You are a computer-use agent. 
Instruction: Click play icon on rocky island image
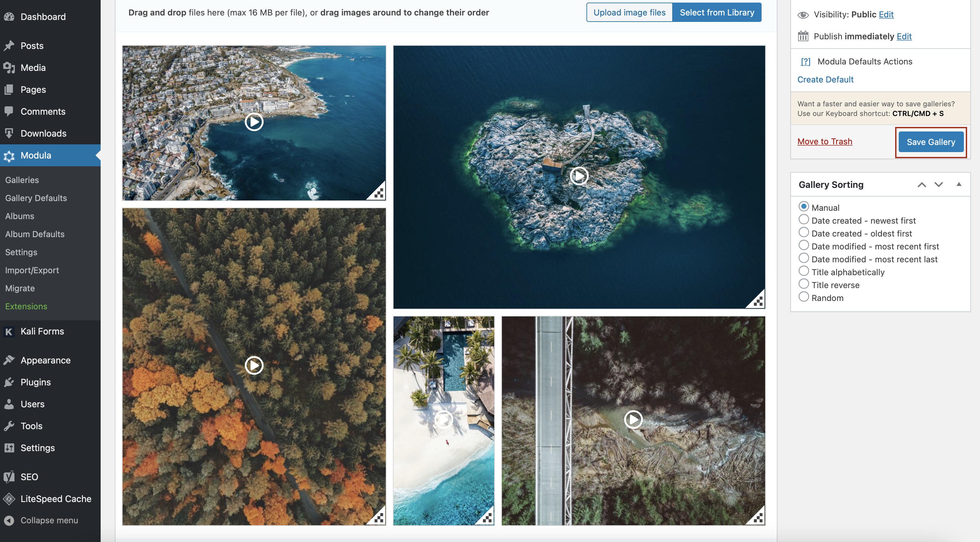pos(579,176)
